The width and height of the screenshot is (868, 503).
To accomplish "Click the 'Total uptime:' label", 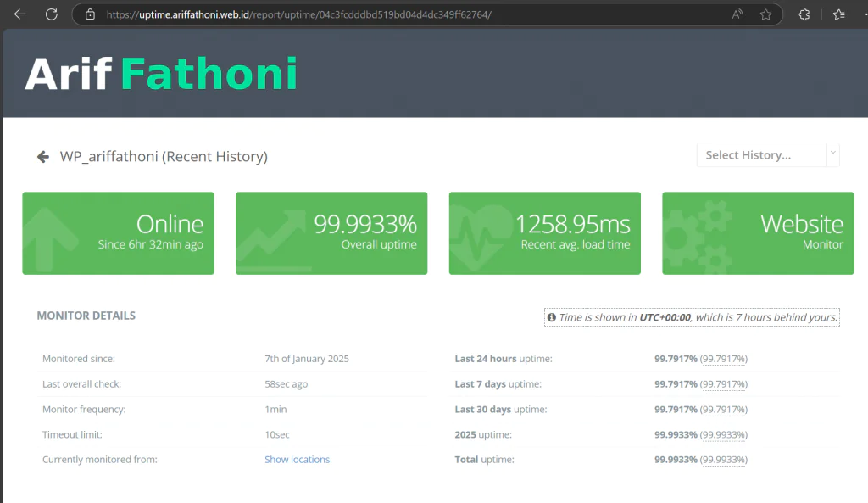I will click(484, 460).
